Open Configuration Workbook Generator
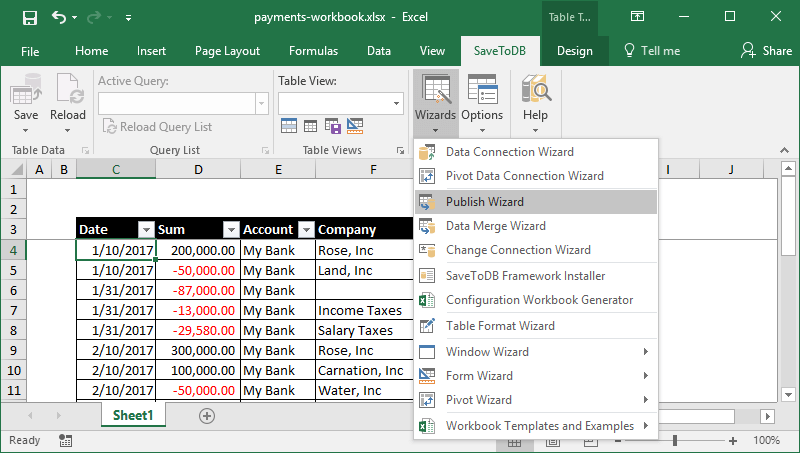 pyautogui.click(x=536, y=300)
